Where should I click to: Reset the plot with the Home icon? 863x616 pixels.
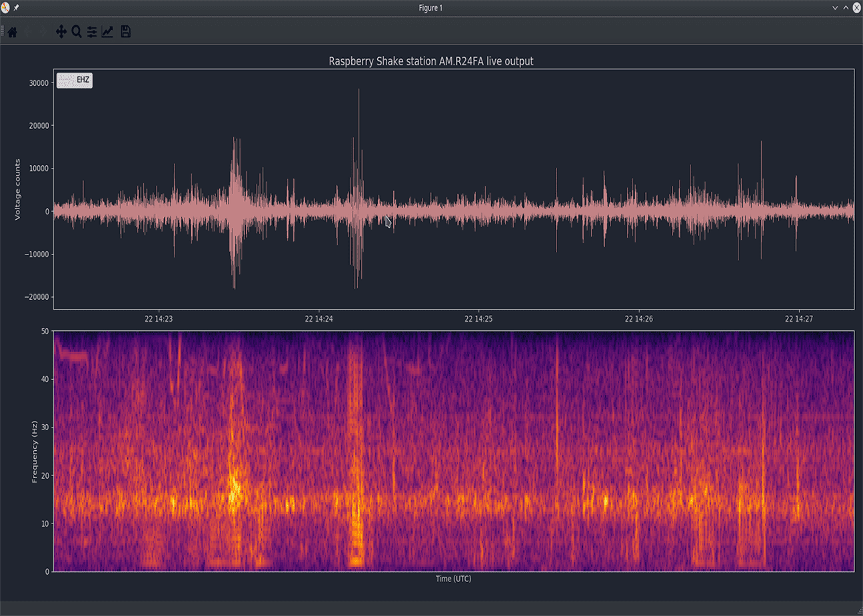[13, 32]
